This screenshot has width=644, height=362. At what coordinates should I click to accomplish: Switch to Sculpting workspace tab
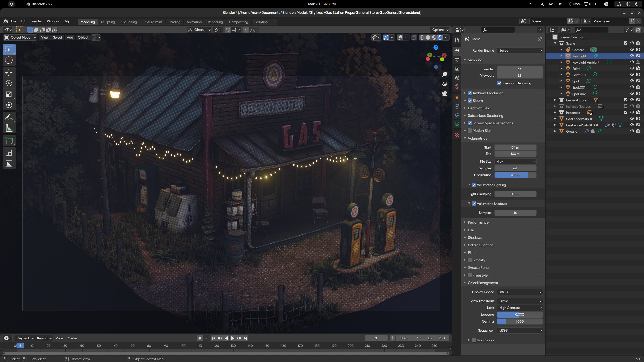[108, 22]
